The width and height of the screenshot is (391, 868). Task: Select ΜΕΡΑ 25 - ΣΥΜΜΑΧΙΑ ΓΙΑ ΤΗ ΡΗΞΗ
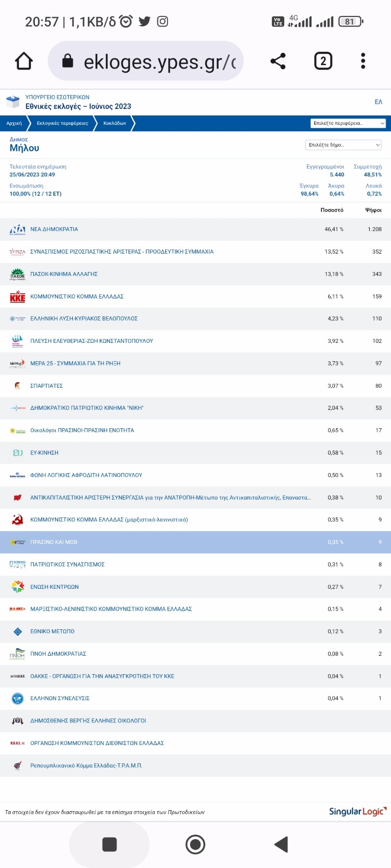tap(75, 364)
